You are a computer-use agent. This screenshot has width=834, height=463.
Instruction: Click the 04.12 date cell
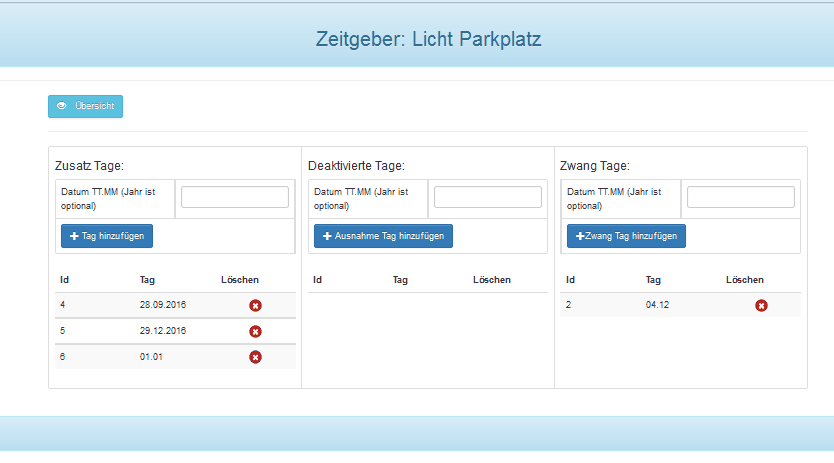658,304
